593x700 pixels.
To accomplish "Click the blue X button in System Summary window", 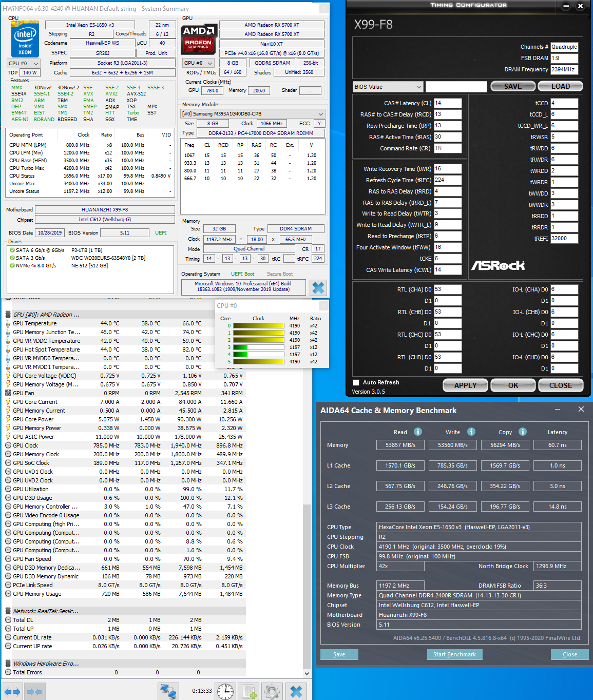I will [318, 287].
